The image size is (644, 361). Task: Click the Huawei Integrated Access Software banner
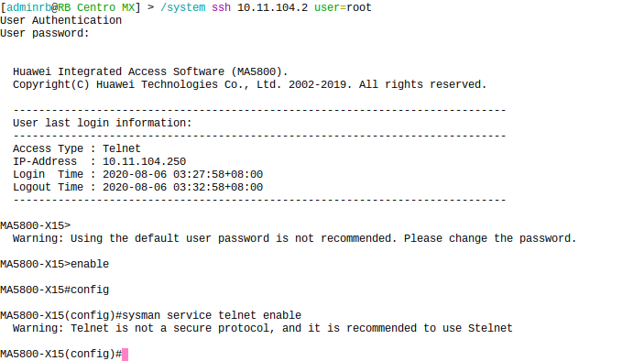[x=150, y=71]
